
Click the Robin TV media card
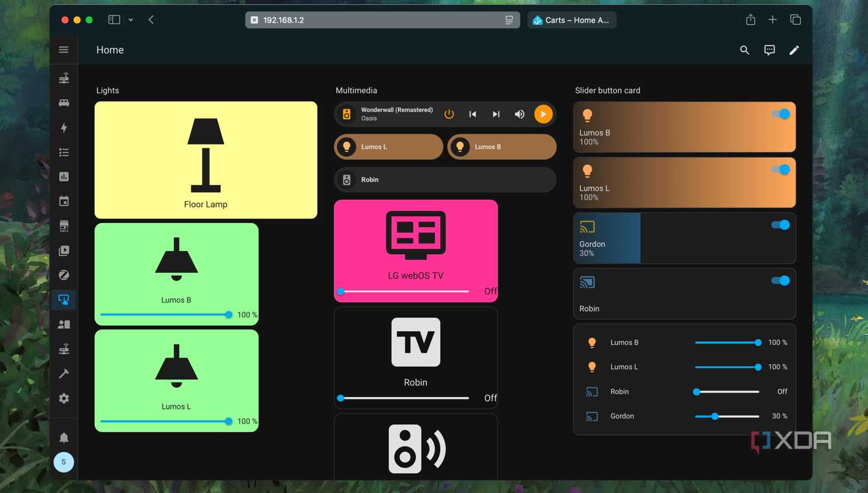click(416, 356)
